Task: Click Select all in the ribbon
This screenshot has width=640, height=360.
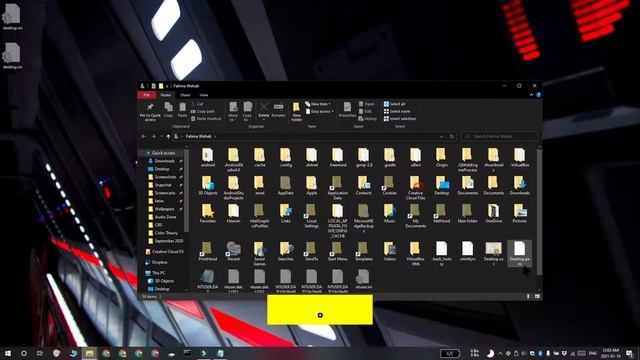Action: click(394, 104)
